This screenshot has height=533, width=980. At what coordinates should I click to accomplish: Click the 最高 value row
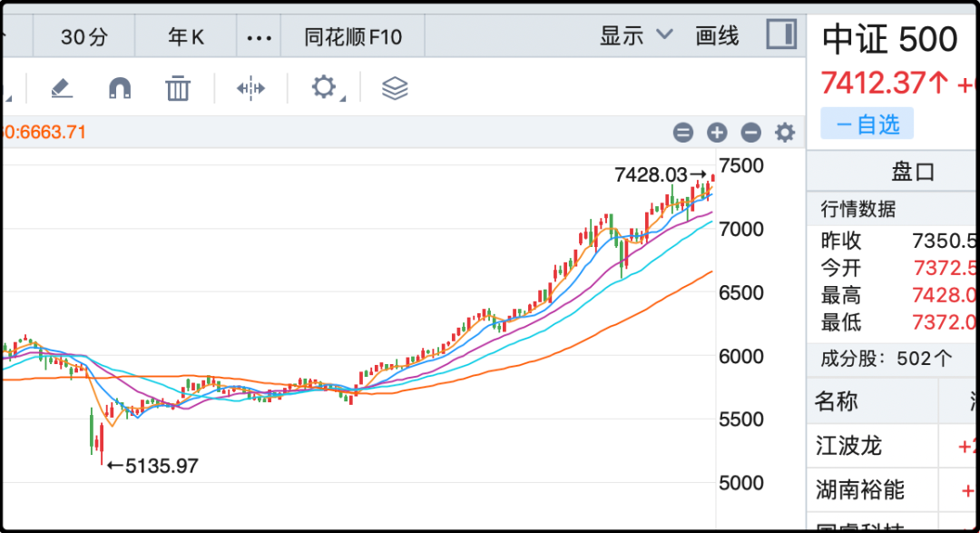pos(897,295)
